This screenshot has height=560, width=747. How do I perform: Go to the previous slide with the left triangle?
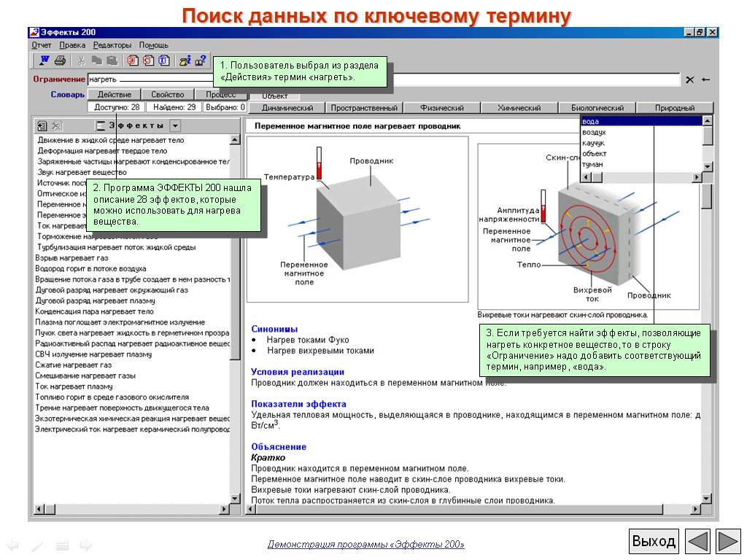coord(698,542)
